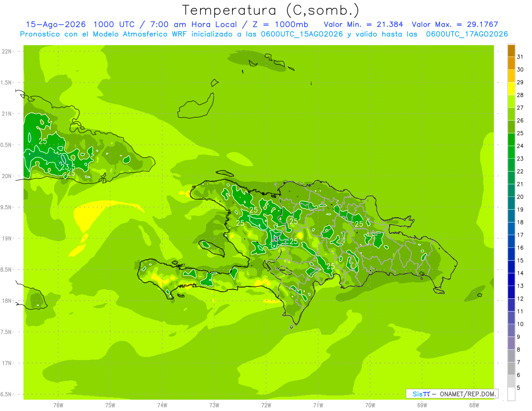Pick the purple legend swatch between 8 and 9
Screen dimensions: 532x411
click(x=511, y=343)
